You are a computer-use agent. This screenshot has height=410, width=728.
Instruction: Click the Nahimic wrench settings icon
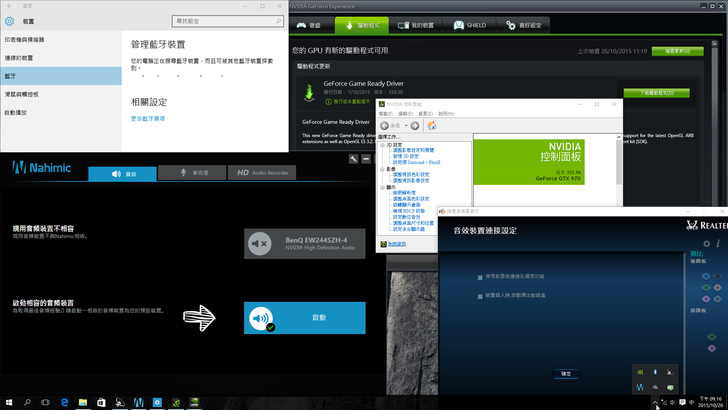[353, 159]
